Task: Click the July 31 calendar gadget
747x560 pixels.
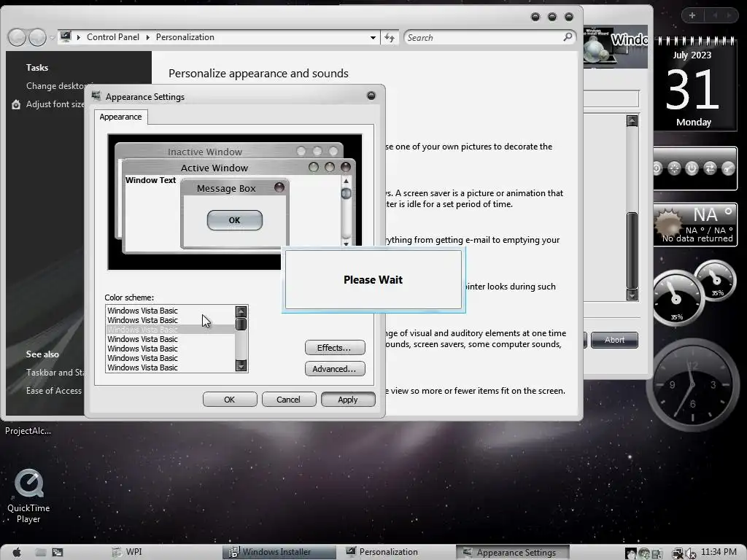Action: (694, 83)
